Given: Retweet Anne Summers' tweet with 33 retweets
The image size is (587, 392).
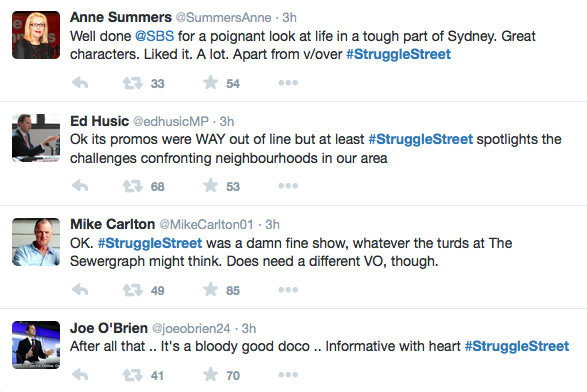Looking at the screenshot, I should pyautogui.click(x=133, y=83).
